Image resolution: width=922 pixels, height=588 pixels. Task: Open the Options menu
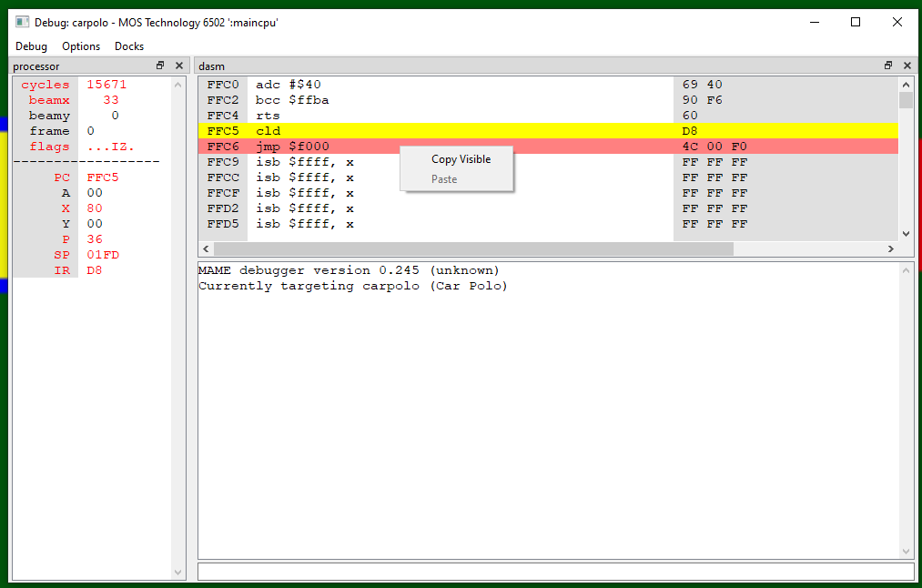click(80, 46)
